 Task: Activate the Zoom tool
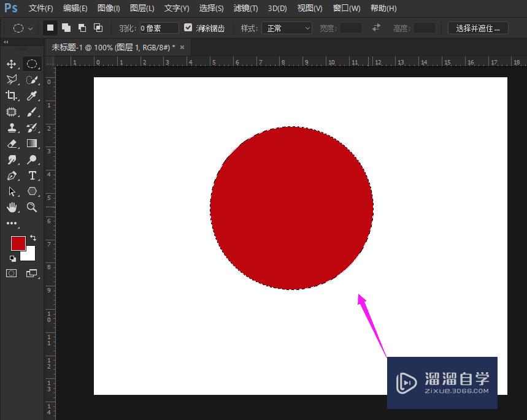pyautogui.click(x=32, y=207)
